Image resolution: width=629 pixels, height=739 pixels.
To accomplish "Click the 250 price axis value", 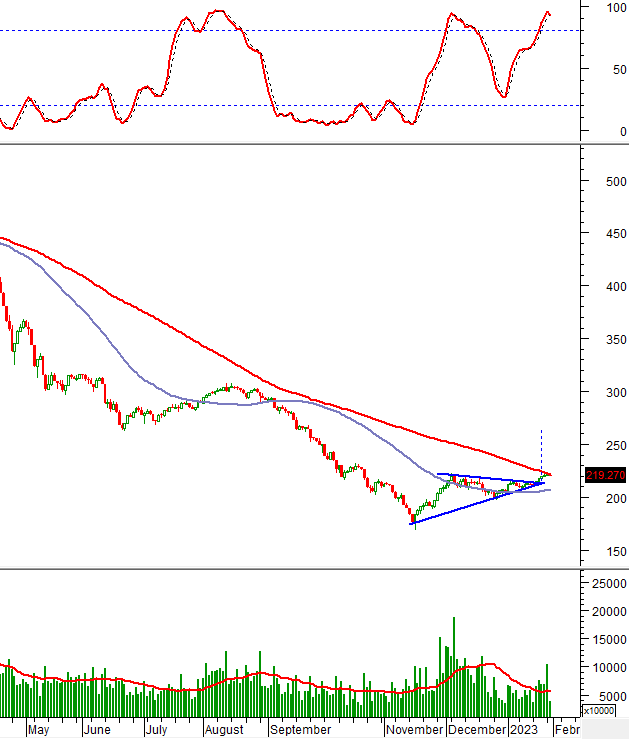I will pyautogui.click(x=616, y=445).
